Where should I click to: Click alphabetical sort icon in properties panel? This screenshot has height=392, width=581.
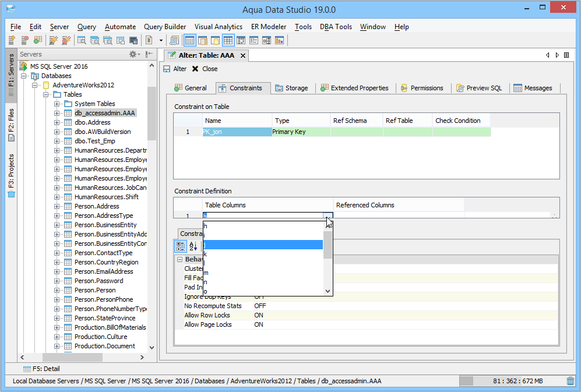193,246
